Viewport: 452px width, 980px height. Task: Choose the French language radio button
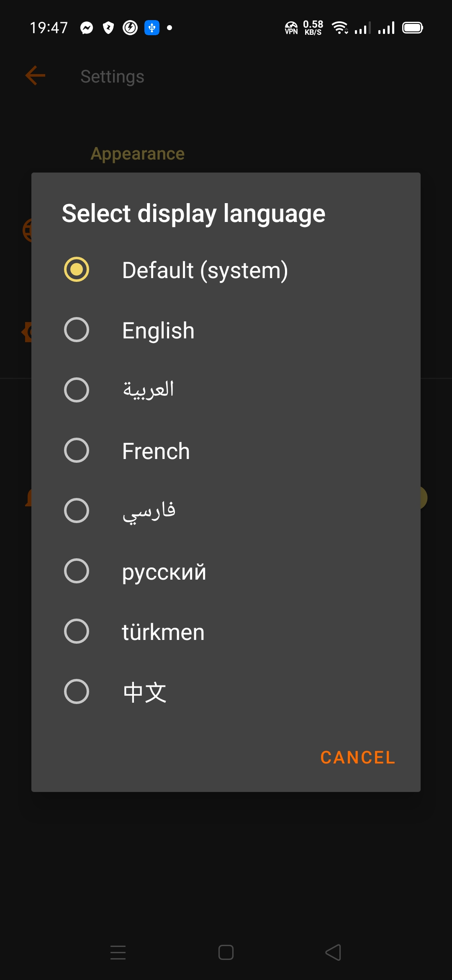(x=77, y=450)
